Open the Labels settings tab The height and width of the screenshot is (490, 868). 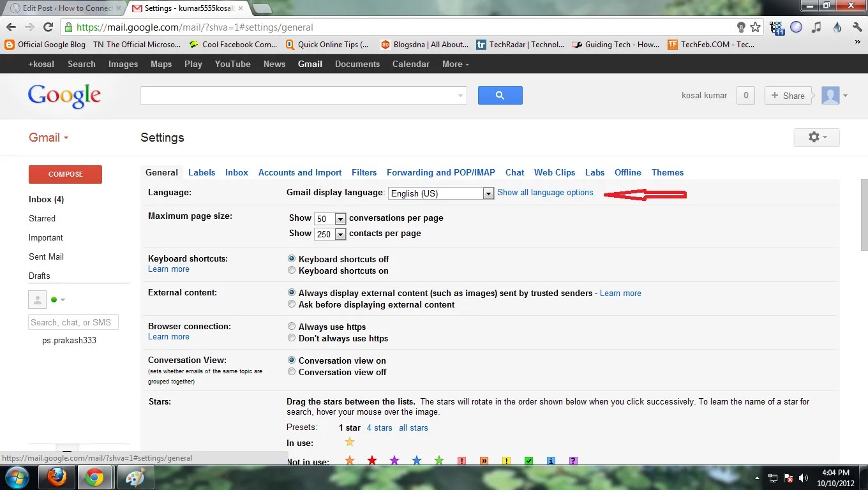pos(202,172)
